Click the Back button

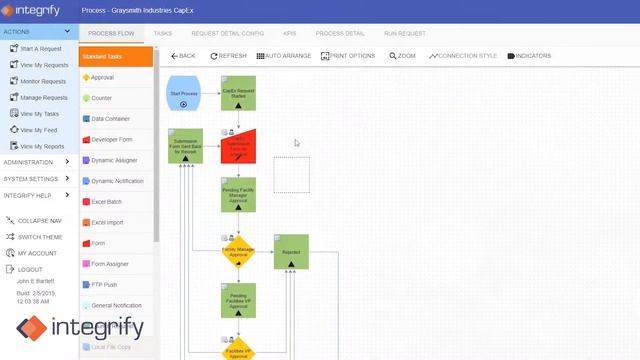coord(183,56)
